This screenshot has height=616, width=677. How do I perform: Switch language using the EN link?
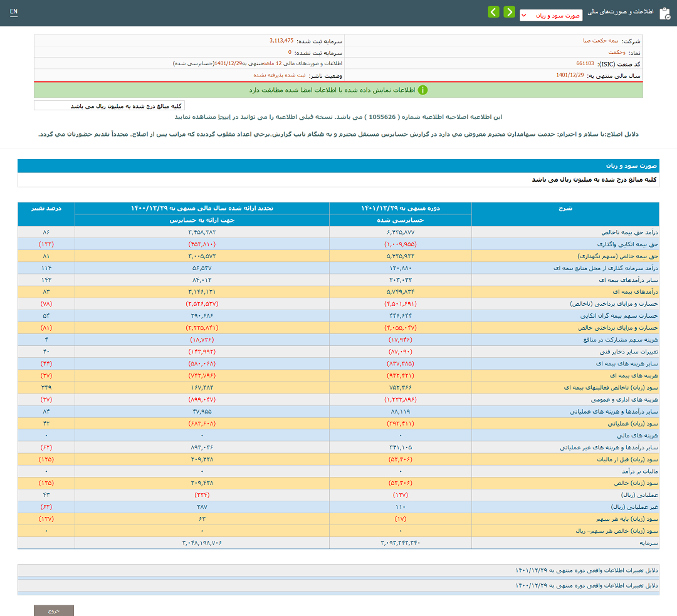pos(14,12)
